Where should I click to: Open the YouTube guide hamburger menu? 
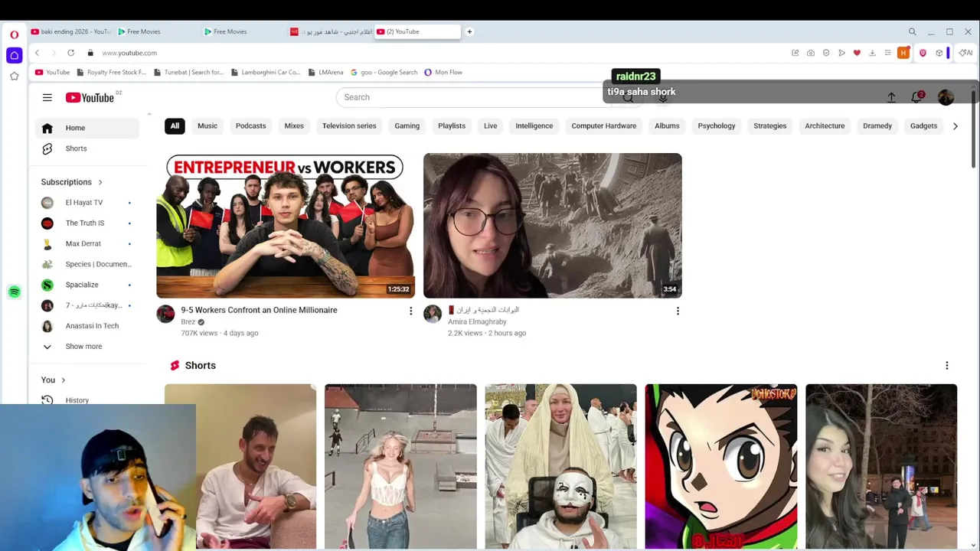point(47,97)
